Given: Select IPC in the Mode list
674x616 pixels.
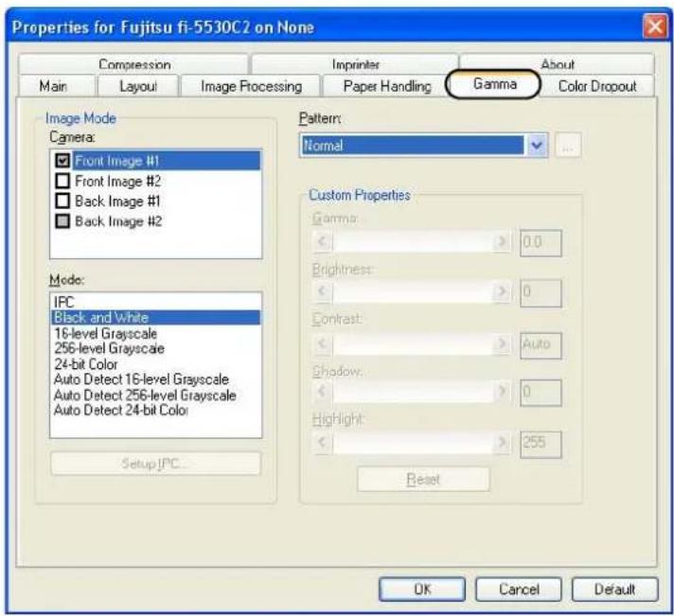Looking at the screenshot, I should click(155, 302).
